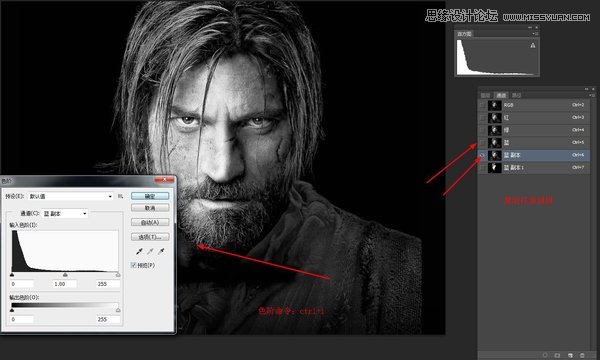Toggle visibility of the RGB channel
Image resolution: width=600 pixels, height=360 pixels.
coord(483,105)
